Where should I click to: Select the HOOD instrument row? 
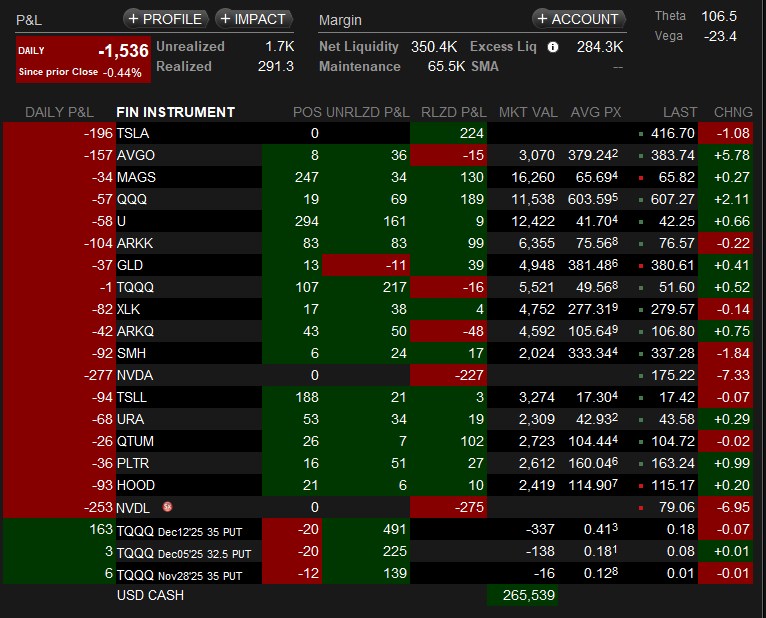point(378,485)
